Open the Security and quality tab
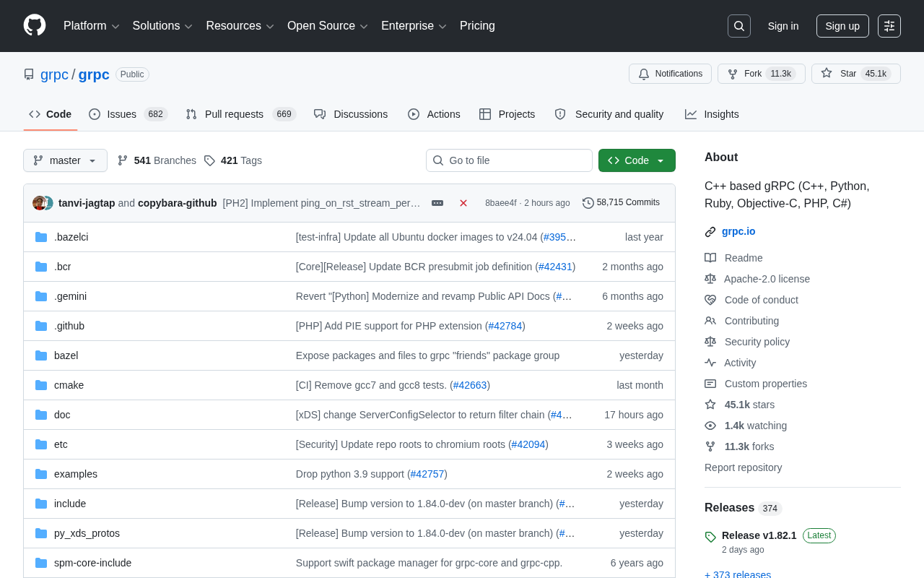This screenshot has width=924, height=578. coord(609,114)
